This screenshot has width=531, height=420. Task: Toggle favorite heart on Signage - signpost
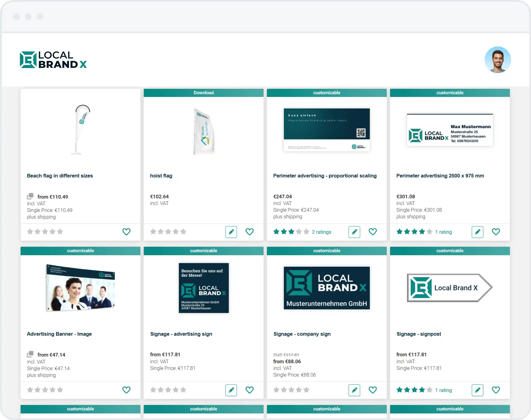pos(496,390)
